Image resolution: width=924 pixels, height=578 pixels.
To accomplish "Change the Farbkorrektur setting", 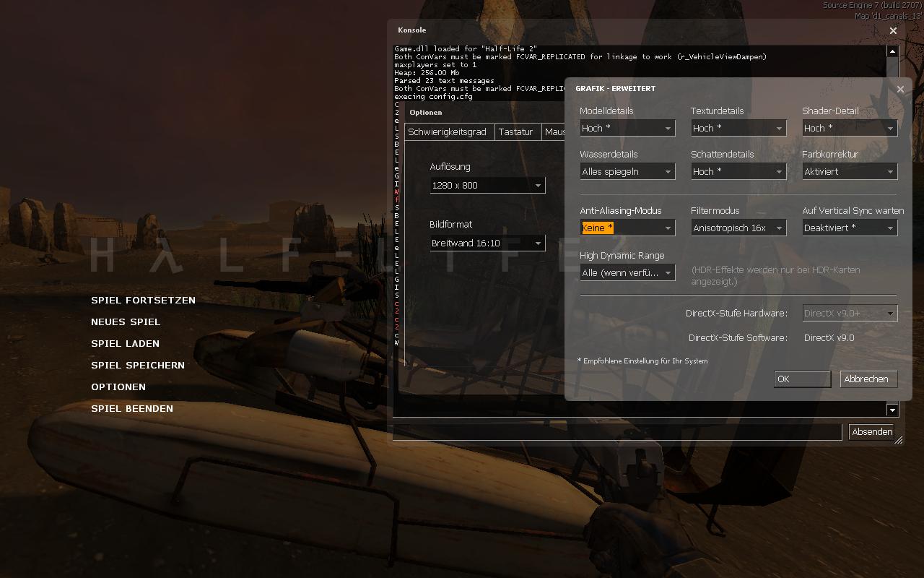I will [850, 171].
